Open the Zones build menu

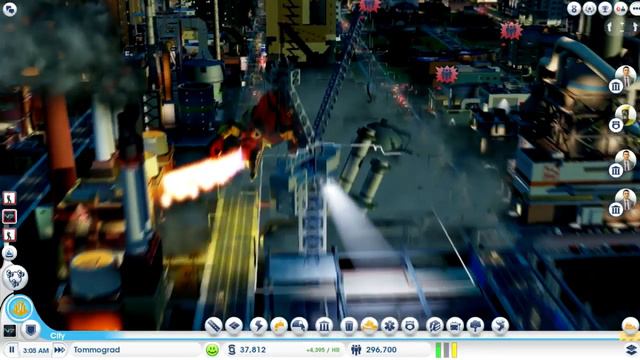(x=234, y=326)
